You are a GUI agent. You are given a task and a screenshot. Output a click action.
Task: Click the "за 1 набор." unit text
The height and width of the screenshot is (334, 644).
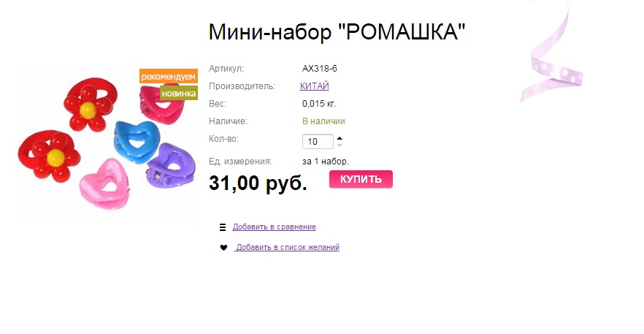click(x=326, y=162)
